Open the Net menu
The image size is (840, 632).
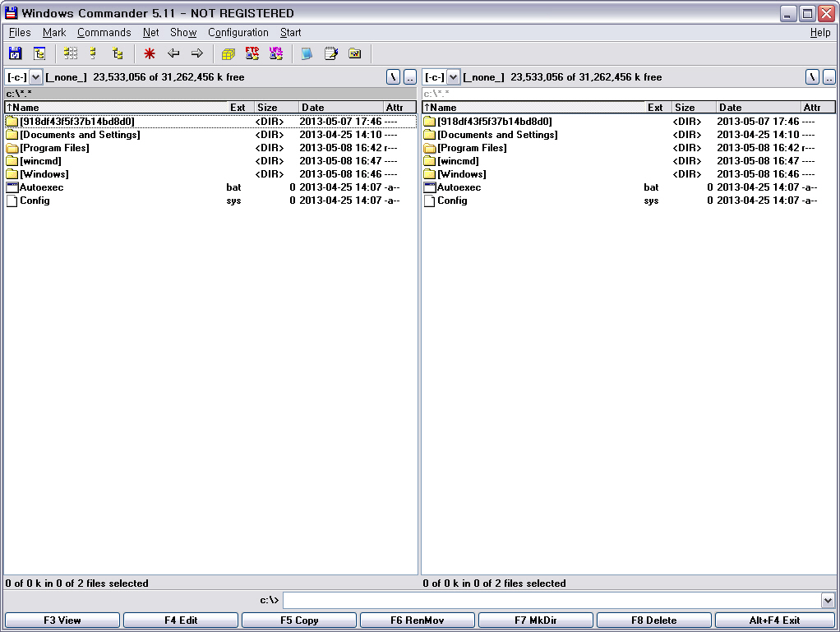tap(150, 33)
